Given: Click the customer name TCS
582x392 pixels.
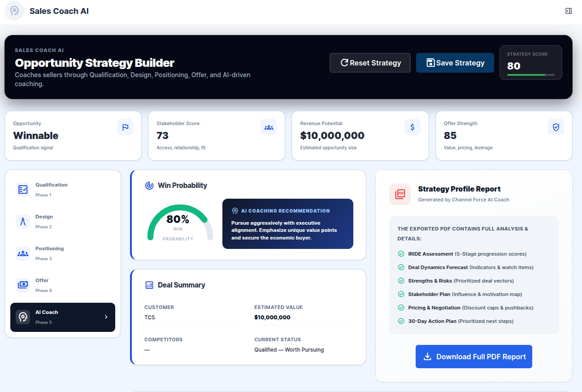Looking at the screenshot, I should click(150, 317).
